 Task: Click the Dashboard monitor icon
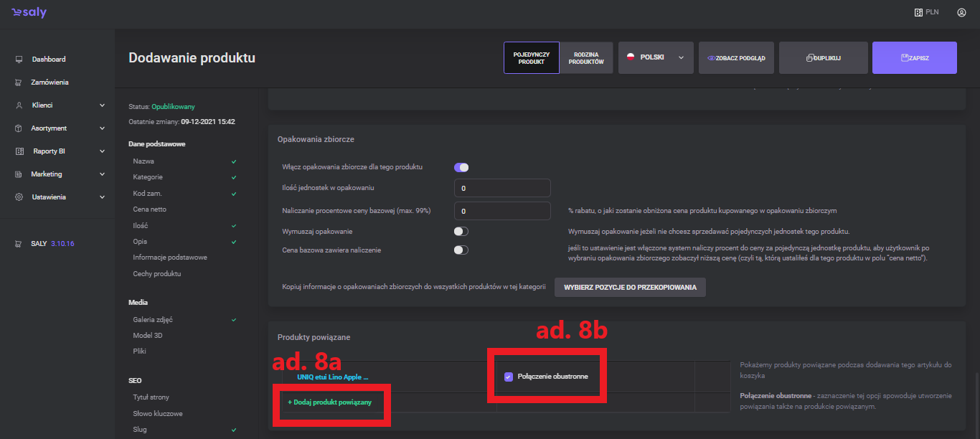pyautogui.click(x=19, y=60)
